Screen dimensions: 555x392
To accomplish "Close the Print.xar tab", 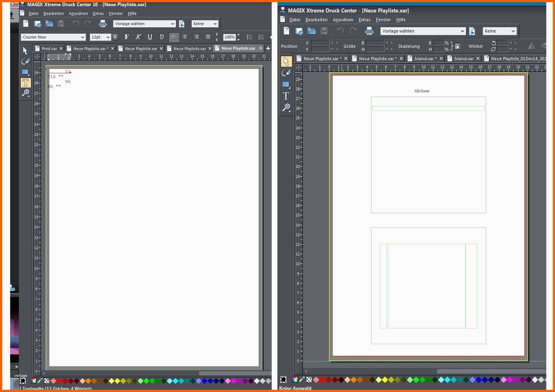I will [61, 49].
